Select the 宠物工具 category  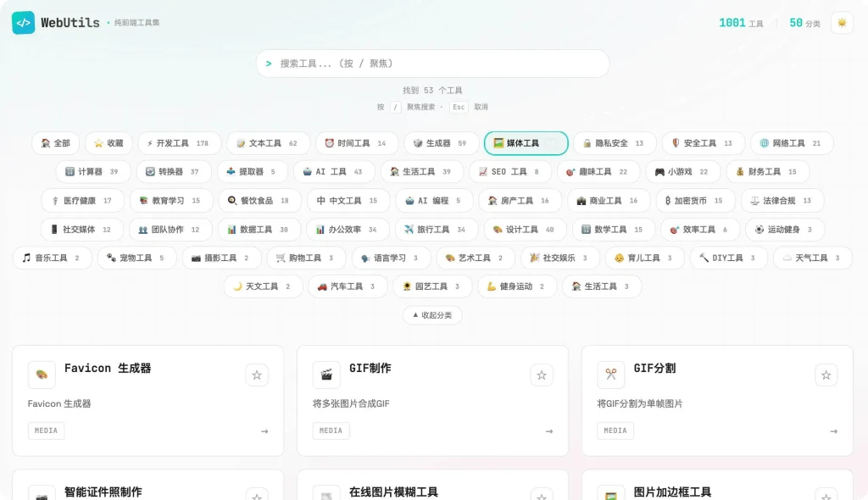point(136,258)
